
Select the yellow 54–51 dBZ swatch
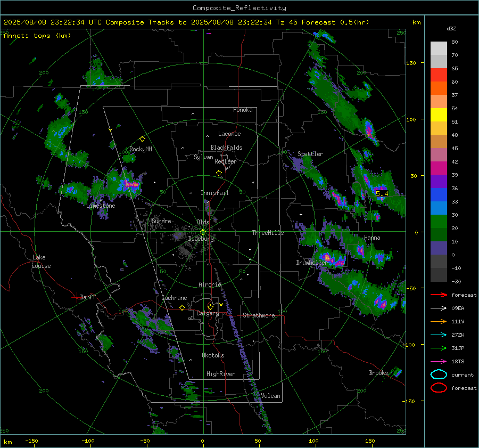pos(439,115)
